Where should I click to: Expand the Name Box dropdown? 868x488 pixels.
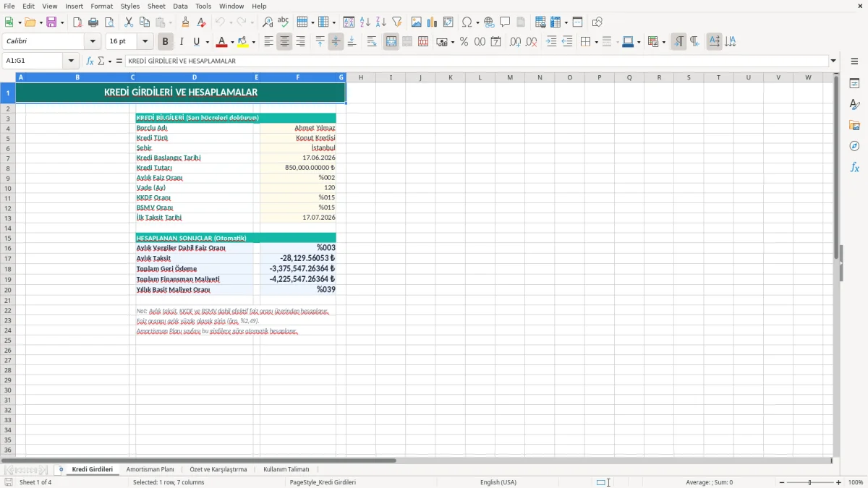pos(72,61)
